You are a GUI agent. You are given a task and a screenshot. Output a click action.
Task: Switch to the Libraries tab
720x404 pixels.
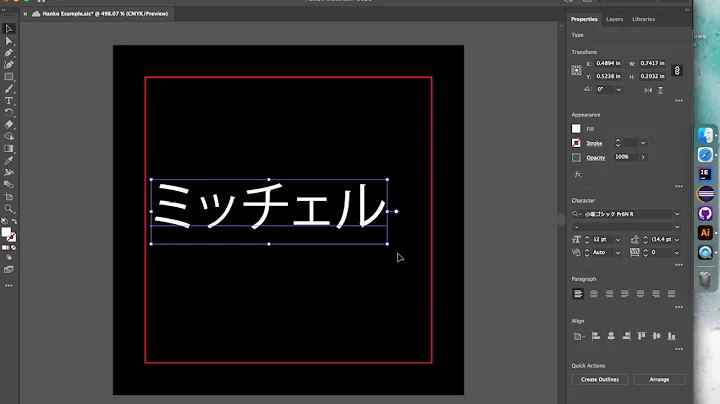pyautogui.click(x=643, y=19)
